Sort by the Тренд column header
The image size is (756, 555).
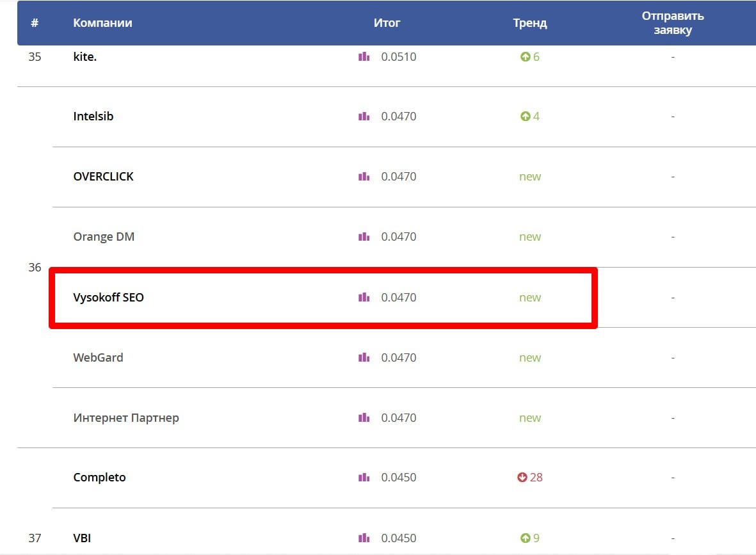[530, 23]
